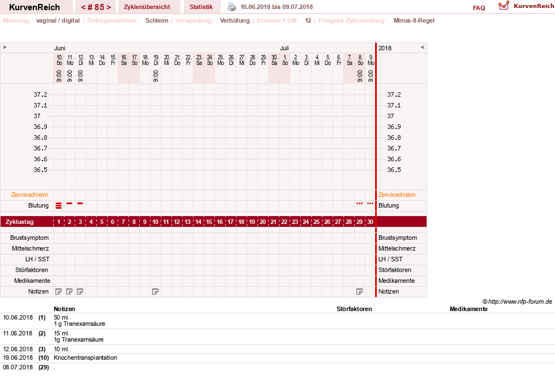Click the Juni month label
Viewport: 555px width, 392px height.
coord(59,48)
